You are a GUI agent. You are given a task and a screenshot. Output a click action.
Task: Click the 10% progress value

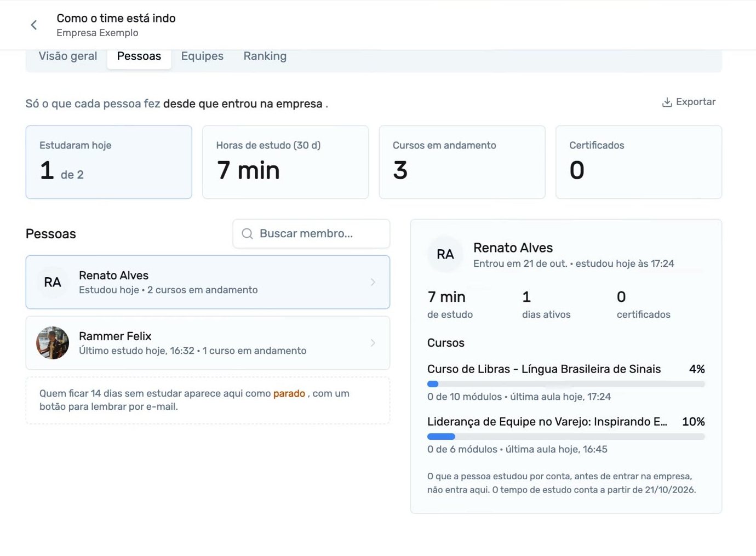[694, 422]
